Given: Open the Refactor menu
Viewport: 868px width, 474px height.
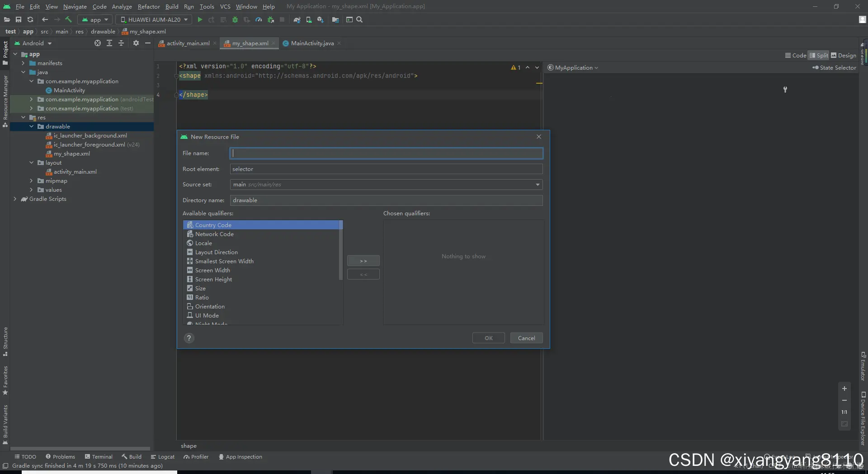Looking at the screenshot, I should [149, 6].
